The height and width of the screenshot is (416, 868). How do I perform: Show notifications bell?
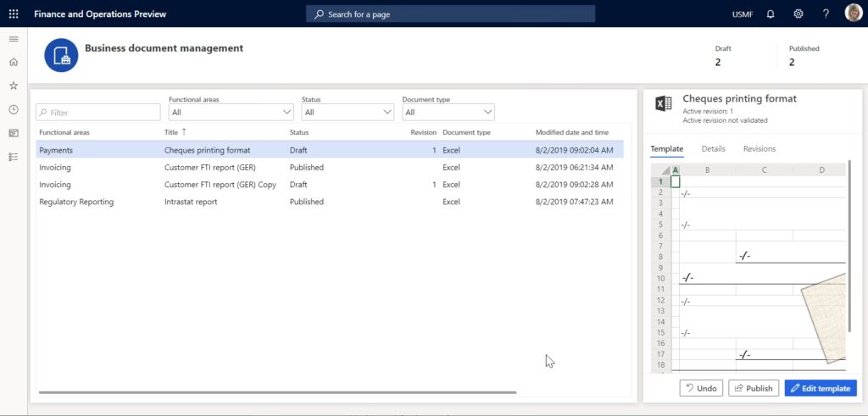pyautogui.click(x=771, y=14)
